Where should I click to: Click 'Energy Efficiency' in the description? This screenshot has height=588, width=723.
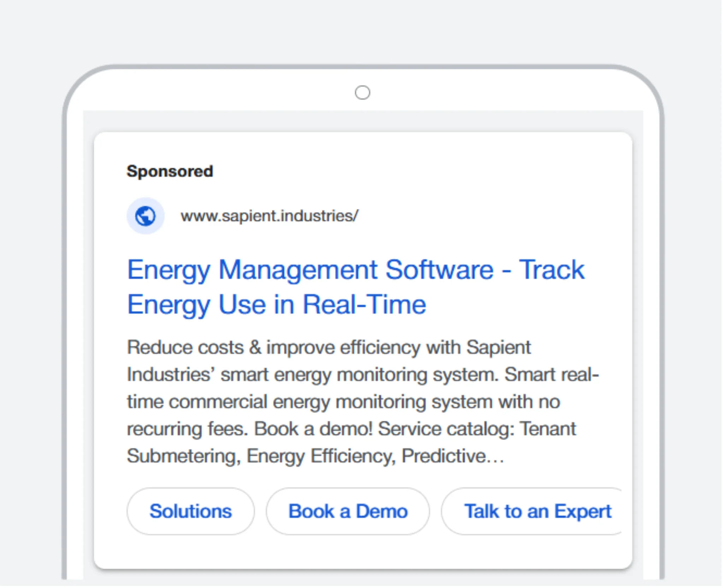(321, 456)
